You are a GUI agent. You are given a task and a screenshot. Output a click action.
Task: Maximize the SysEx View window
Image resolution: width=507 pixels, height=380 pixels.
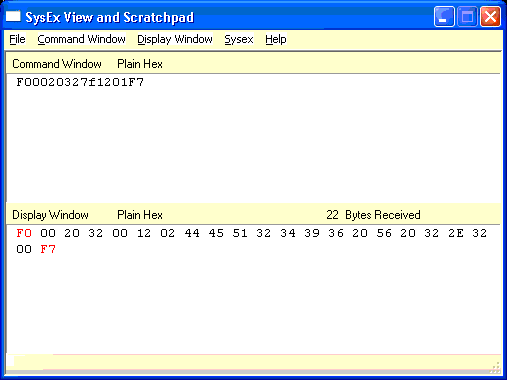pyautogui.click(x=467, y=16)
